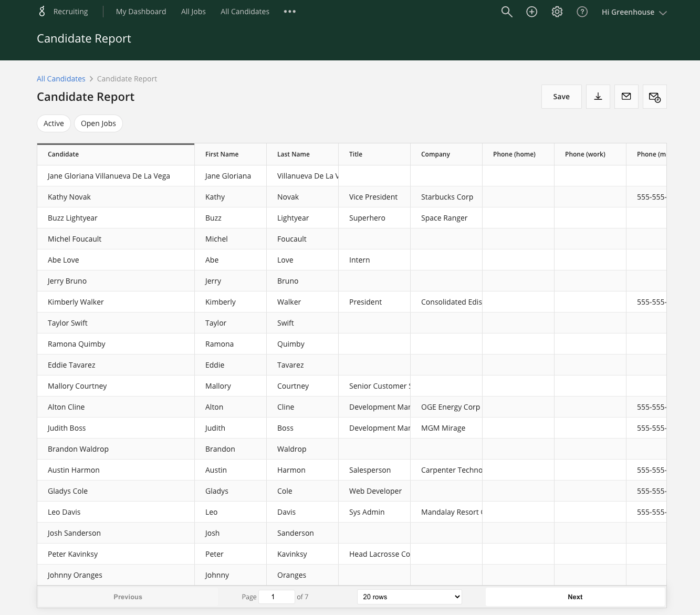This screenshot has width=700, height=615.
Task: Sort by the First Name column header
Action: tap(231, 154)
